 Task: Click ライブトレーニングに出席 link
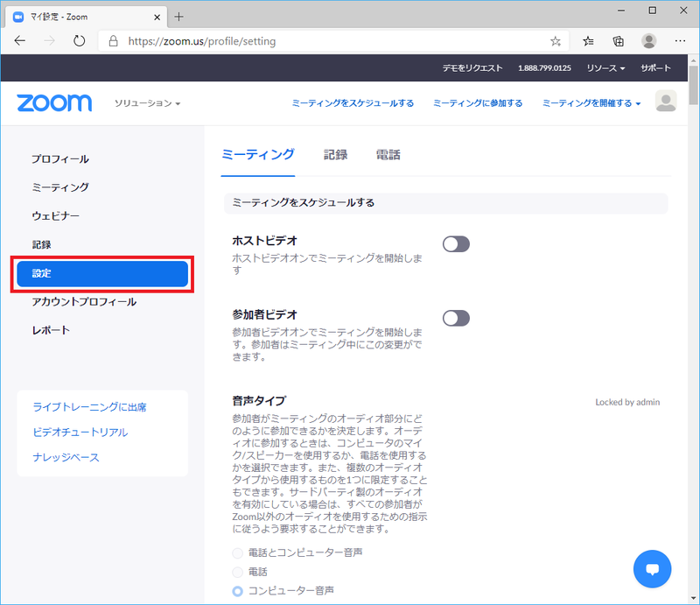tap(89, 407)
